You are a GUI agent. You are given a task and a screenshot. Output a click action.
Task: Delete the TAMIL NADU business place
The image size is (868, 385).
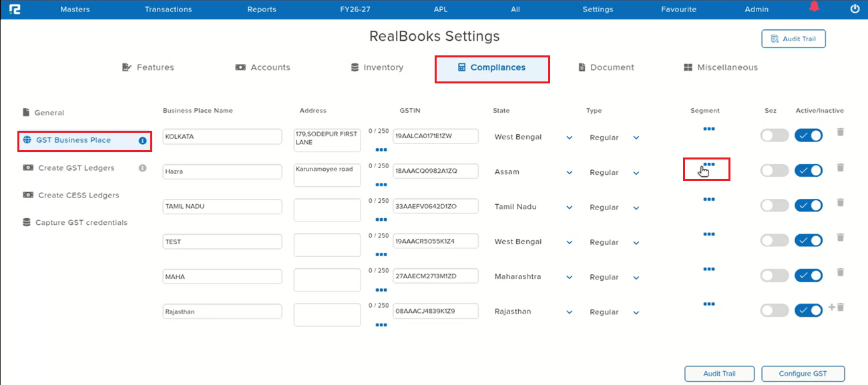coord(841,202)
